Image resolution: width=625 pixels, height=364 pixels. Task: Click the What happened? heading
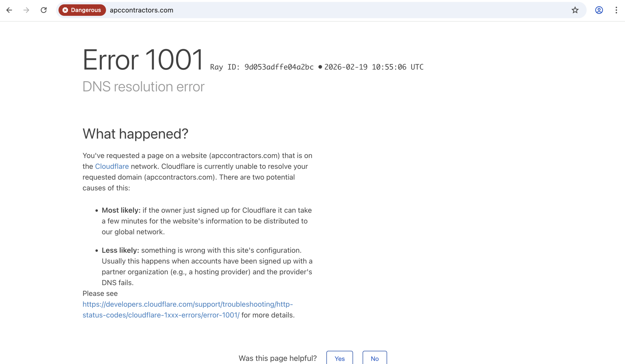[135, 134]
